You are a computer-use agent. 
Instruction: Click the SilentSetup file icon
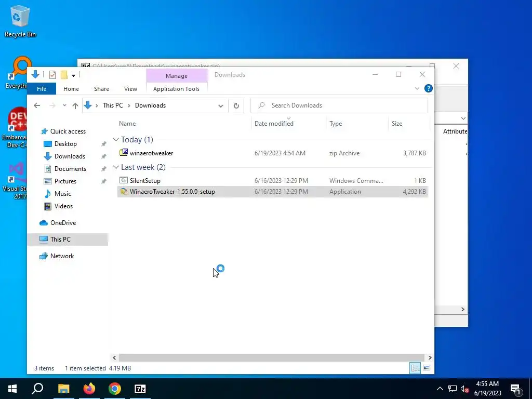124,180
